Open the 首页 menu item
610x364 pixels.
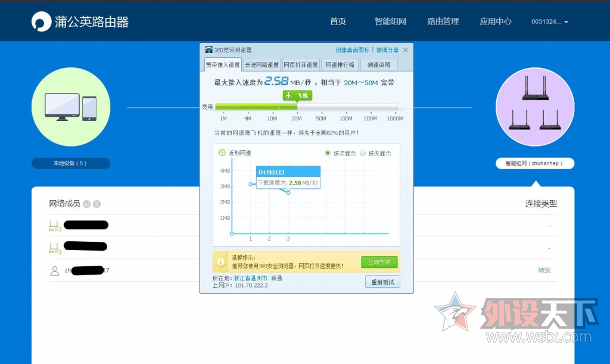click(x=338, y=21)
